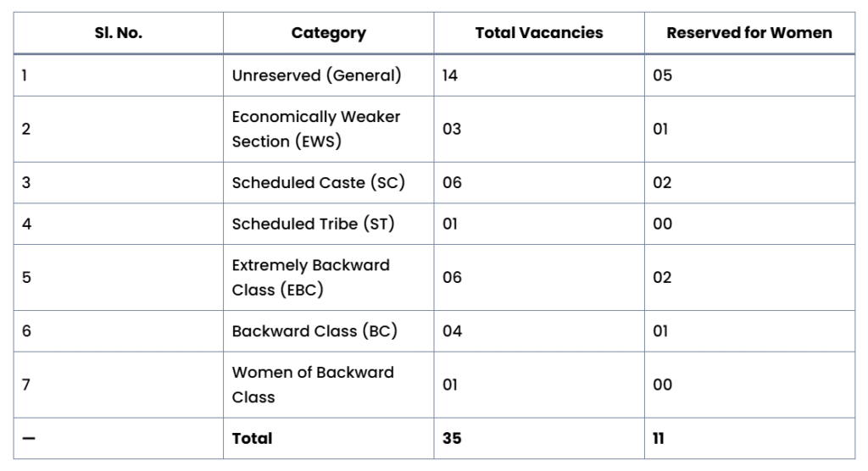Screen dimensions: 868x471
Task: Click the "Economically Weaker Section (EWS)" cell
Action: click(x=316, y=129)
